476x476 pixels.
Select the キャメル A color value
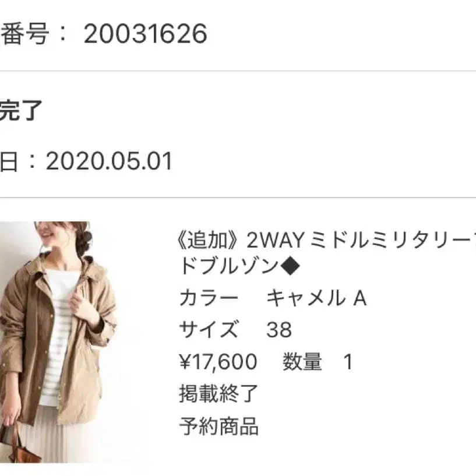point(316,298)
